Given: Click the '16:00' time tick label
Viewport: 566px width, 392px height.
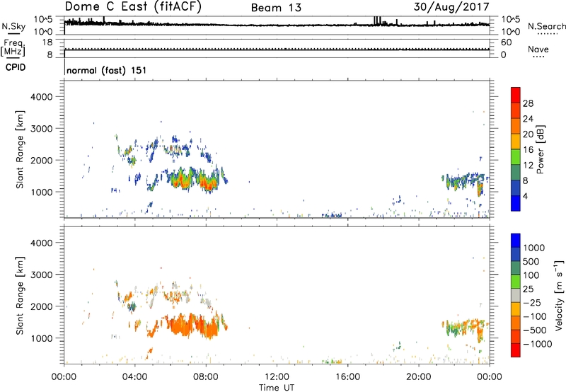Looking at the screenshot, I should tap(347, 377).
